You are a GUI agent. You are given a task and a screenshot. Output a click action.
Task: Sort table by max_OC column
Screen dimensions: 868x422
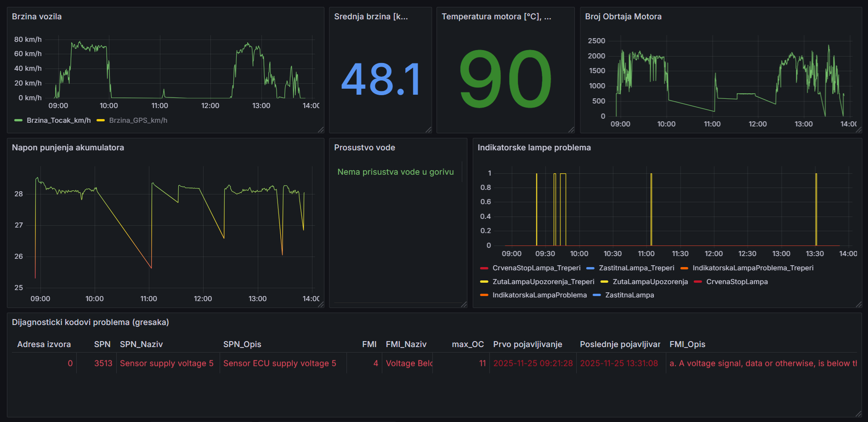468,344
